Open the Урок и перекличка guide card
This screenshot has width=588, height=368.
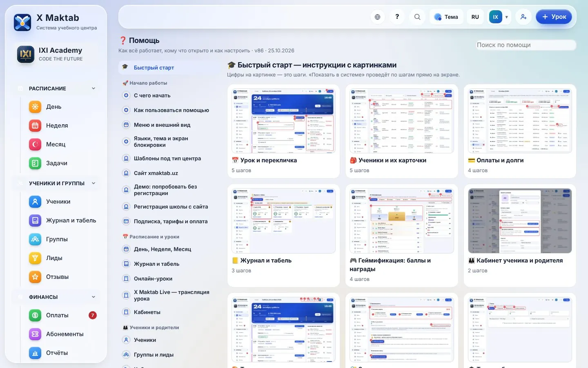point(283,131)
